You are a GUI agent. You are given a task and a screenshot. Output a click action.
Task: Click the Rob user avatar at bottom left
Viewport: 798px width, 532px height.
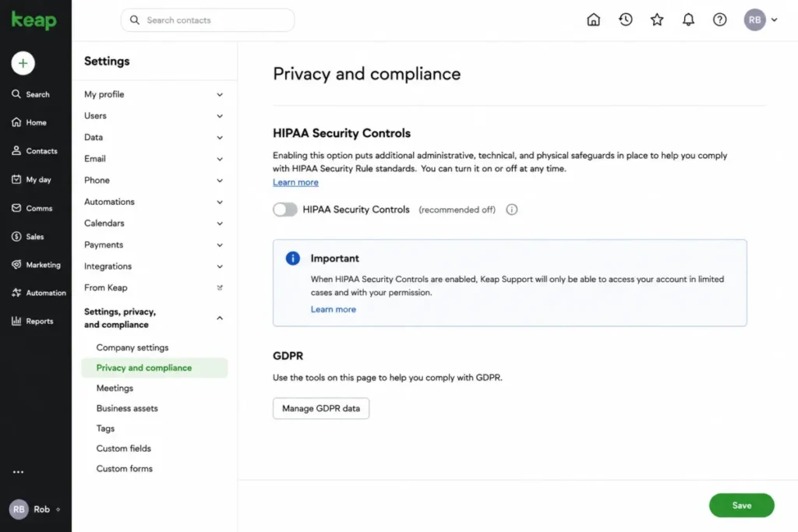coord(19,509)
